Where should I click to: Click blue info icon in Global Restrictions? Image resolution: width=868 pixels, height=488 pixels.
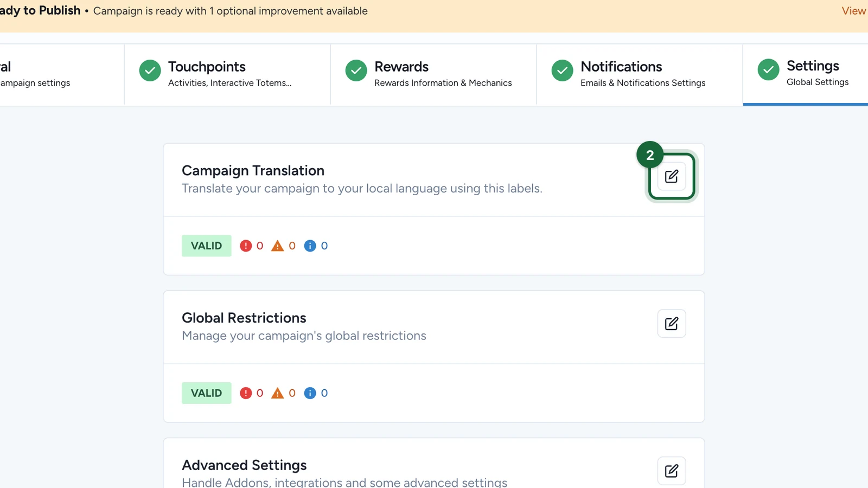(x=310, y=393)
